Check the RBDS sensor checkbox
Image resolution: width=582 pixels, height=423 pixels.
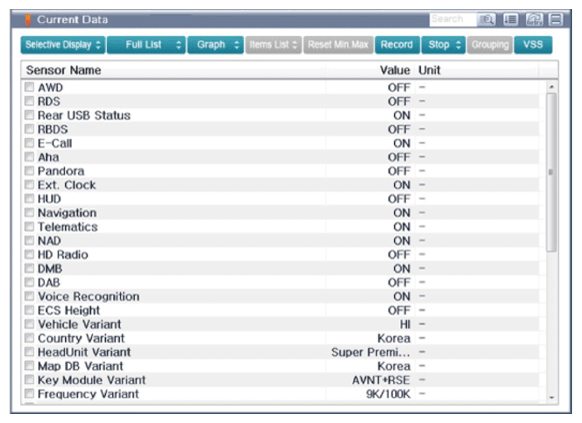tap(29, 129)
